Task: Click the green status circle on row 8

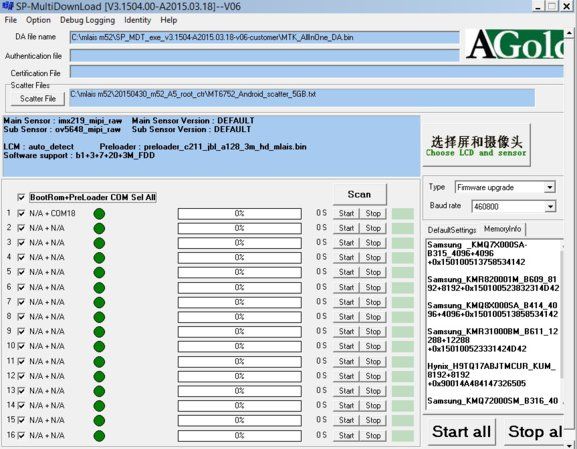Action: coord(99,317)
